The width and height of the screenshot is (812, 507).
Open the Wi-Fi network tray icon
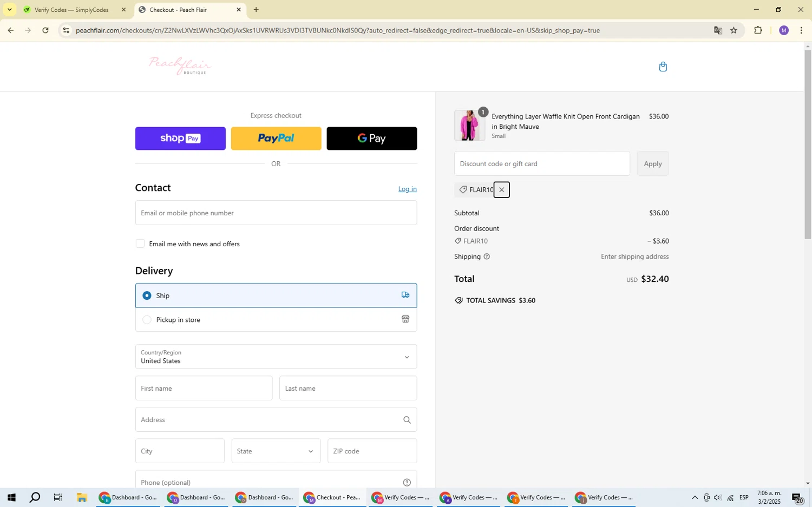(730, 498)
